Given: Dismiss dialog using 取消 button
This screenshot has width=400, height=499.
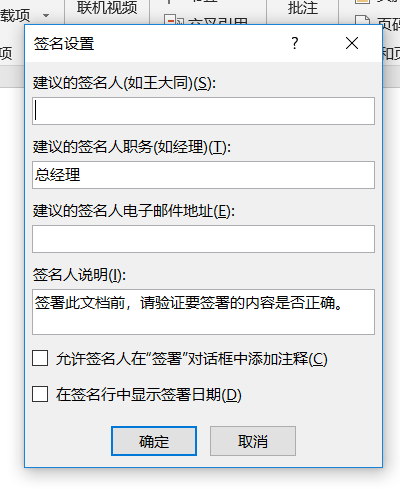Looking at the screenshot, I should click(253, 441).
